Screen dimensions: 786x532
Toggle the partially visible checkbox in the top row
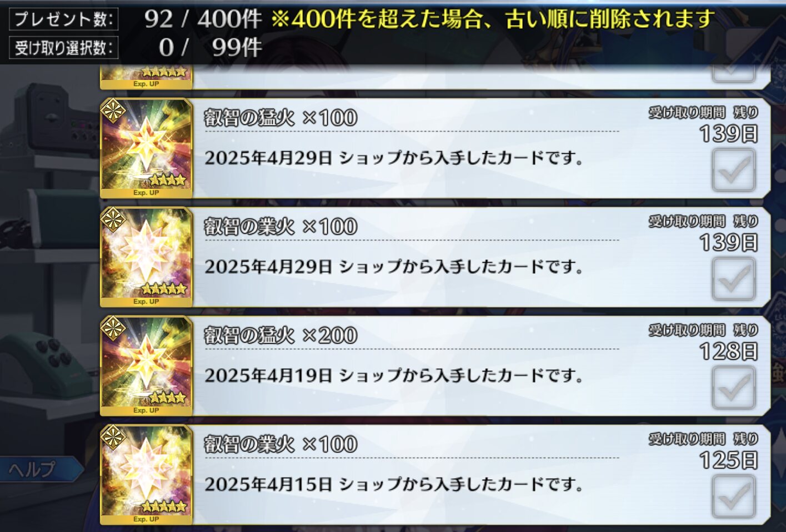734,73
